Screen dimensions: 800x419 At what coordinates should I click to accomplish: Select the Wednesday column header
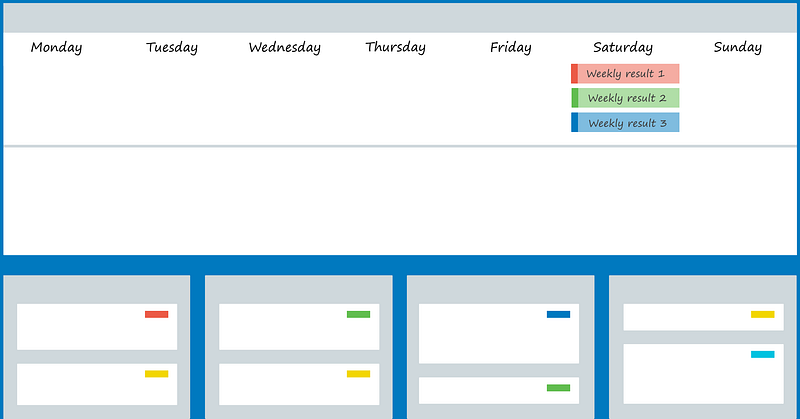point(284,47)
